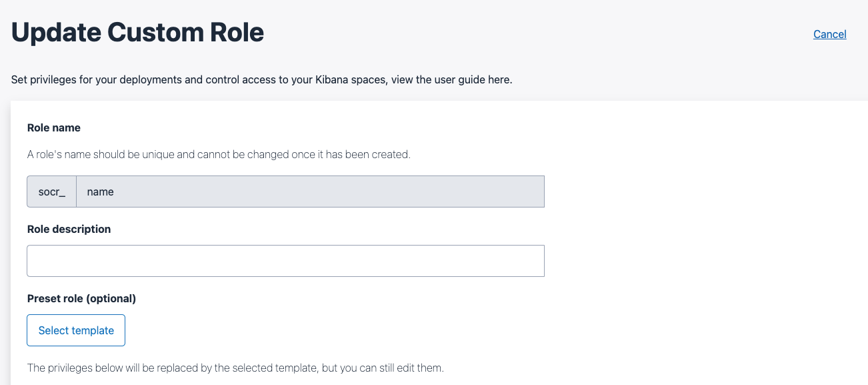This screenshot has height=385, width=868.
Task: Click the Role description label
Action: click(69, 229)
